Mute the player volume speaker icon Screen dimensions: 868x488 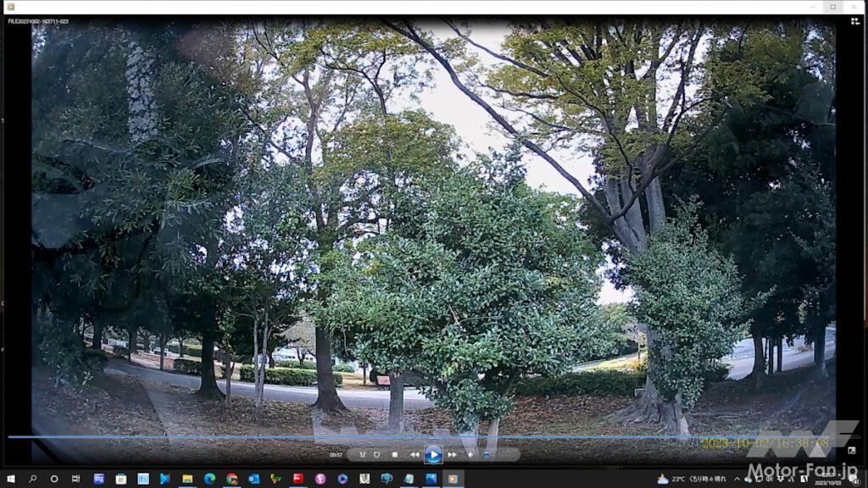point(470,455)
